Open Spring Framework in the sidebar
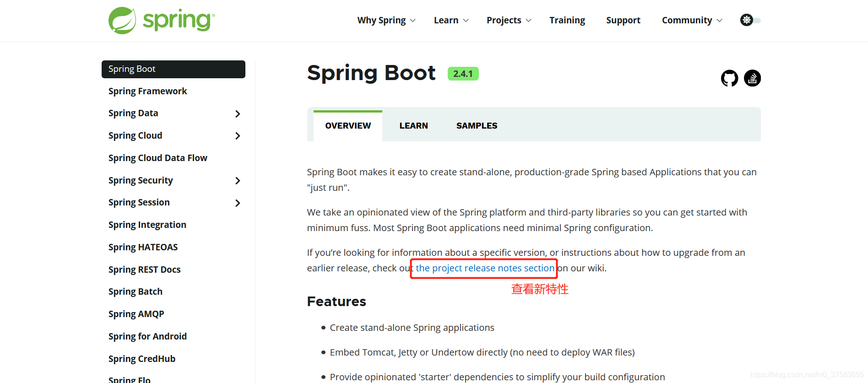 147,91
